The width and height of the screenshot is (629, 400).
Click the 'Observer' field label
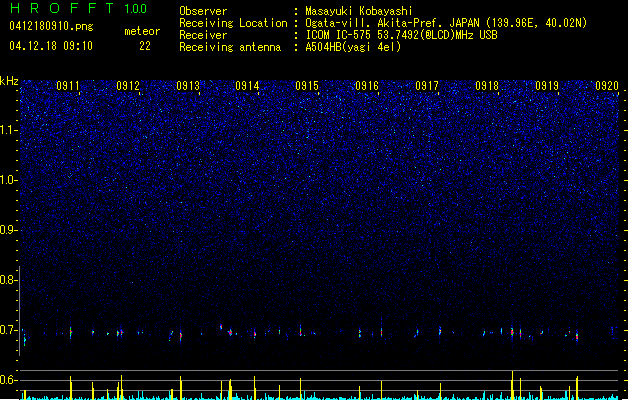(x=203, y=11)
